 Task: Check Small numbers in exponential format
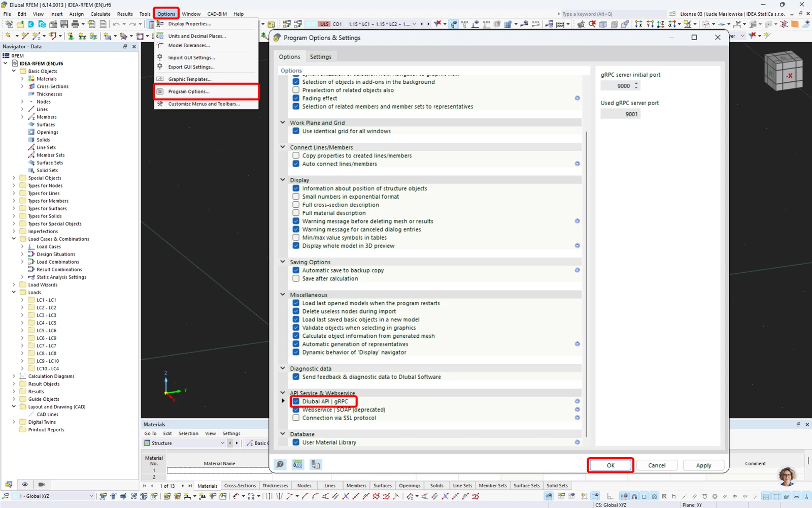pyautogui.click(x=296, y=197)
